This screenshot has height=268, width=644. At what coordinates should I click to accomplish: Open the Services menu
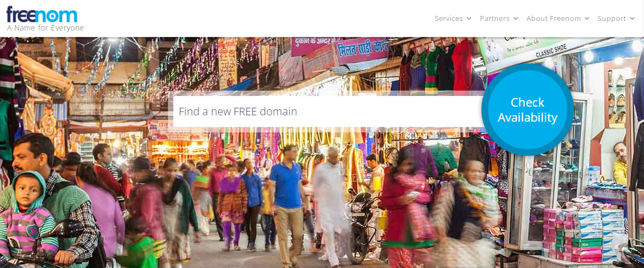click(449, 18)
